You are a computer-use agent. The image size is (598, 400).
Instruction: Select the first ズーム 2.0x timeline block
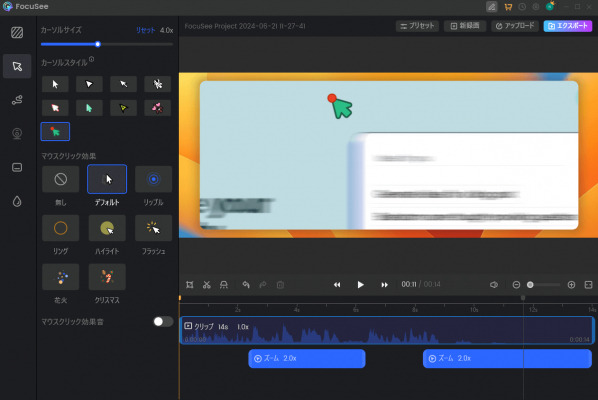pos(307,358)
